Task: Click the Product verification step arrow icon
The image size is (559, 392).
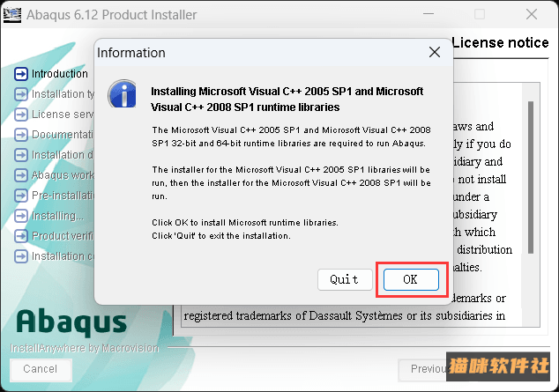Action: [21, 236]
